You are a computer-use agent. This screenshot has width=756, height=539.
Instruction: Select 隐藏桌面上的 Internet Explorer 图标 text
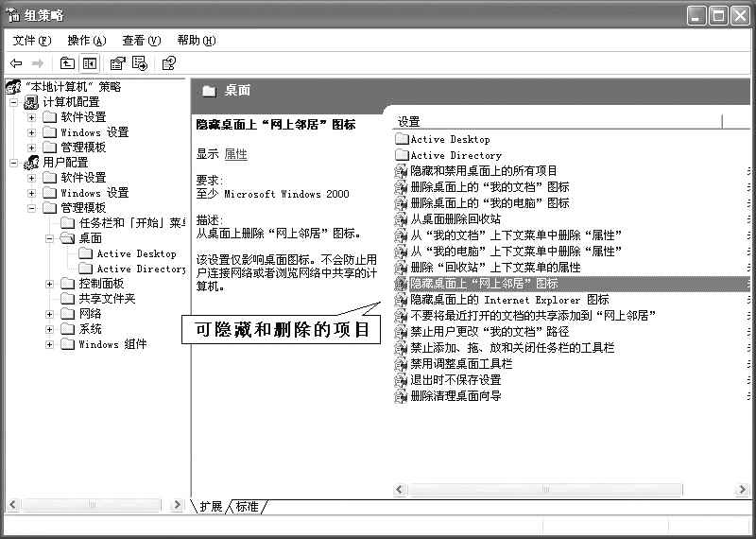(509, 300)
